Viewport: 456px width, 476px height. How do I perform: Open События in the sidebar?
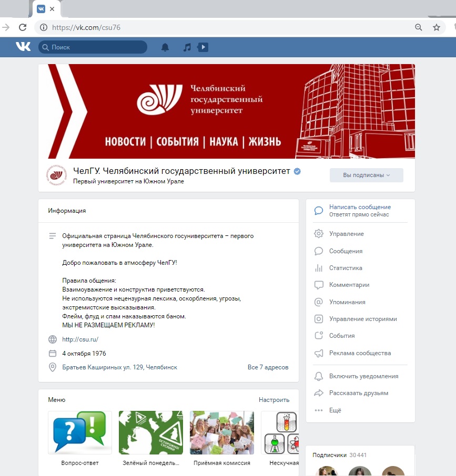[342, 336]
